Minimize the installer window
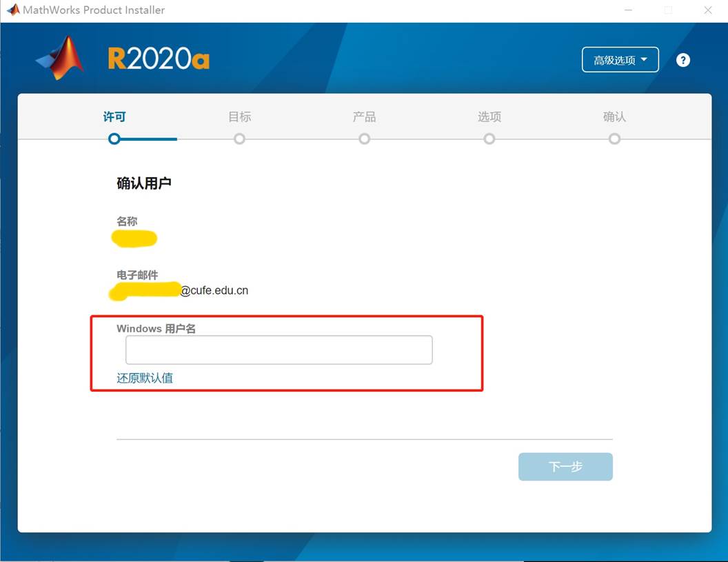 click(x=628, y=10)
